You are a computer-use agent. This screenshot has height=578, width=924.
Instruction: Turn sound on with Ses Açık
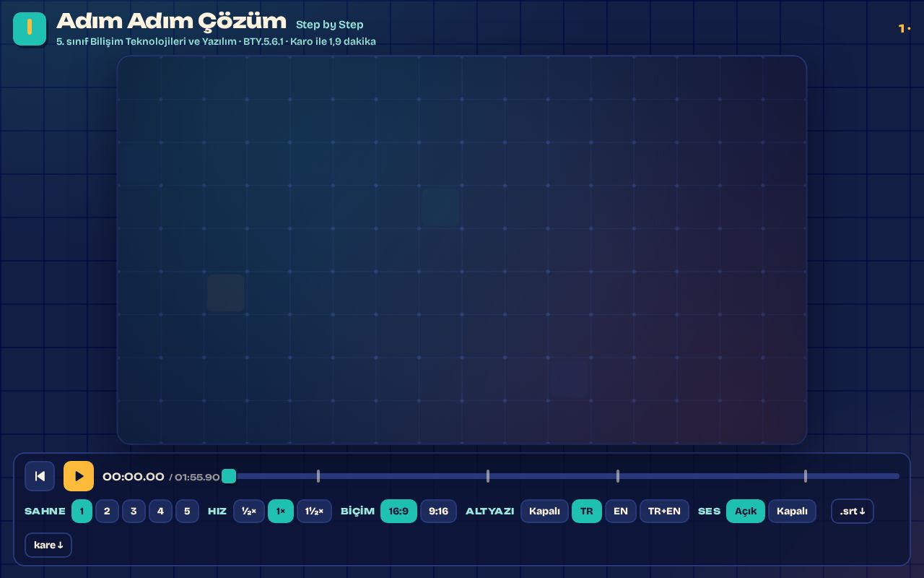click(x=746, y=511)
